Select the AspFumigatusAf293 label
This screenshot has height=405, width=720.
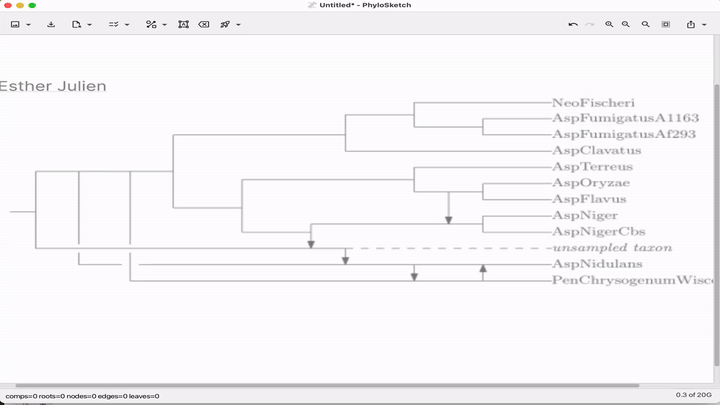(x=624, y=135)
